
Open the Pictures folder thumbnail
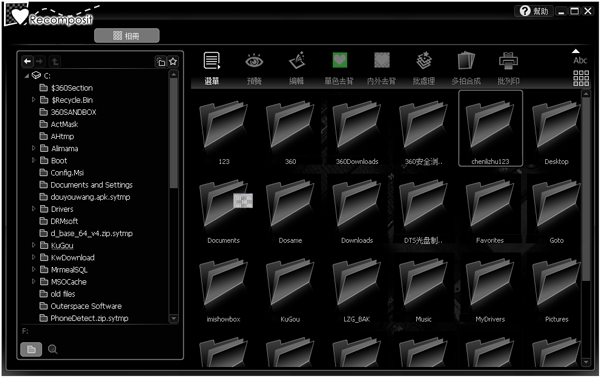pyautogui.click(x=556, y=289)
